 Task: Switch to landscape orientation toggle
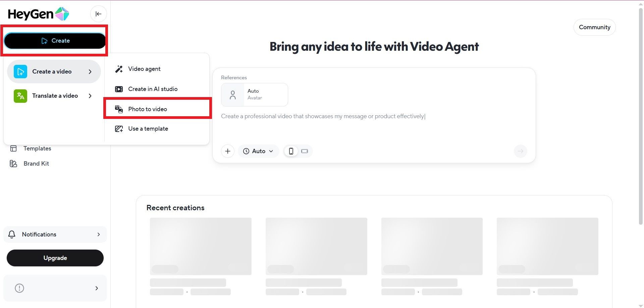coord(305,151)
